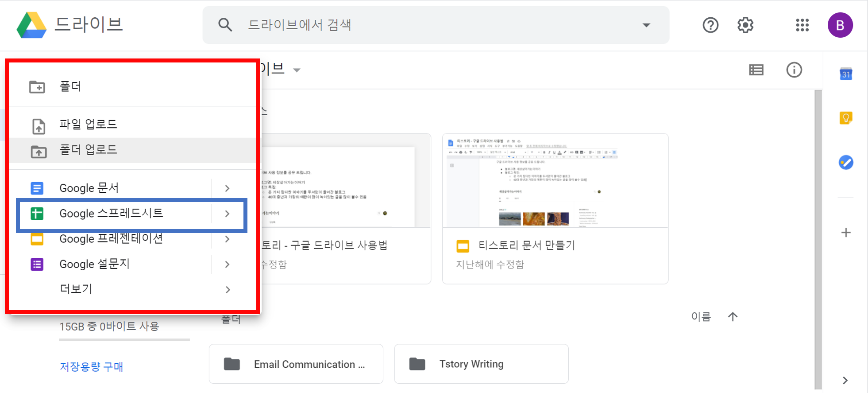Screen dimensions: 868x393
Task: Select Google 프레젠테이션 menu item
Action: (x=133, y=239)
